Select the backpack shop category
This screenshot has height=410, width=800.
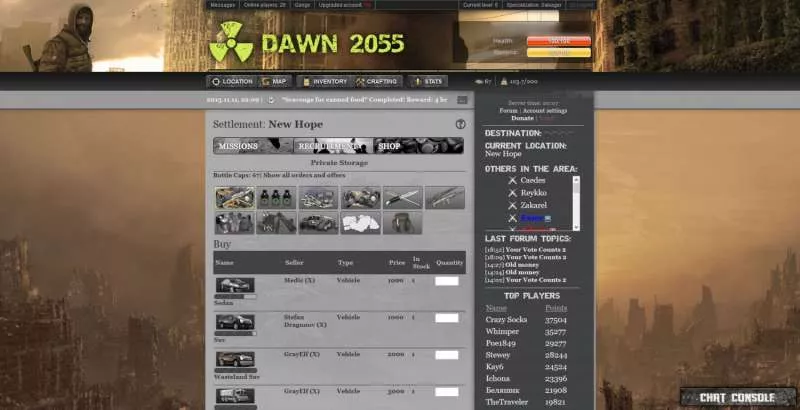click(x=403, y=223)
